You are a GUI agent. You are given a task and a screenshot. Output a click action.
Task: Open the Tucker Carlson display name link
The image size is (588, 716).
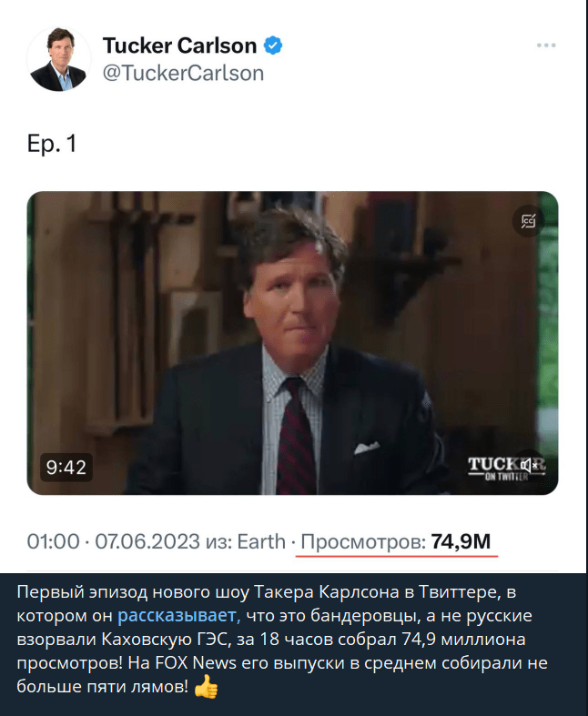179,45
